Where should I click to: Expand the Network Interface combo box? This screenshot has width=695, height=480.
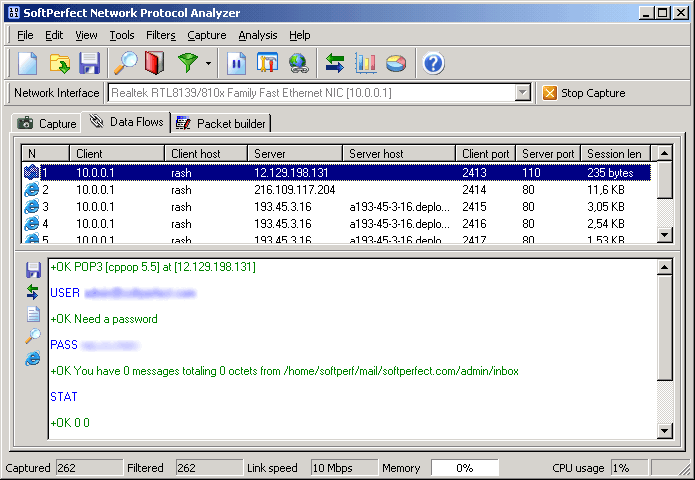tap(523, 93)
